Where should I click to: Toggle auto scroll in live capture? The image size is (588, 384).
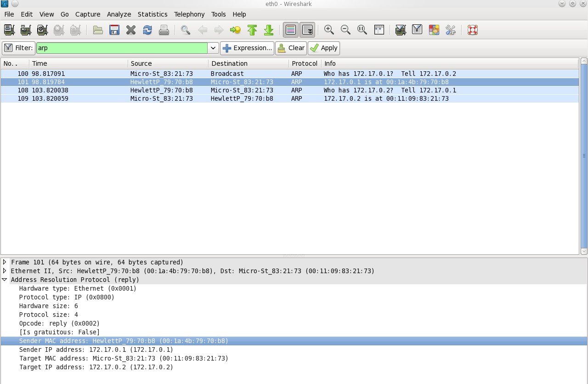click(307, 30)
